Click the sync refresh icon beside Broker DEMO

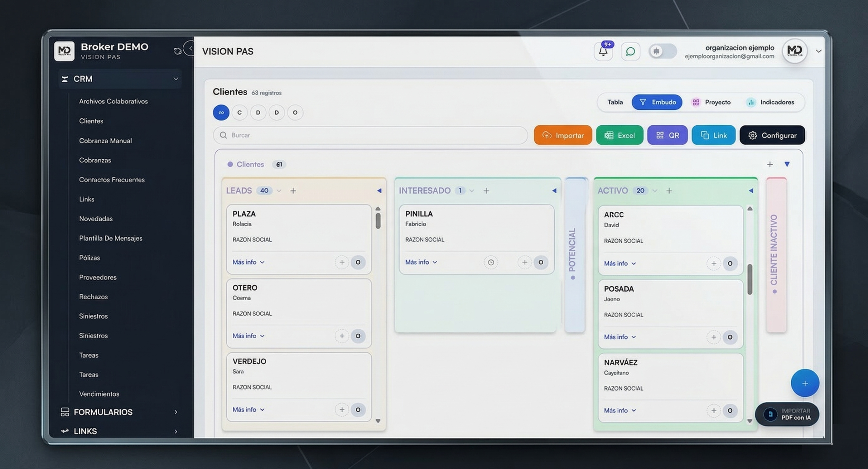click(x=178, y=51)
